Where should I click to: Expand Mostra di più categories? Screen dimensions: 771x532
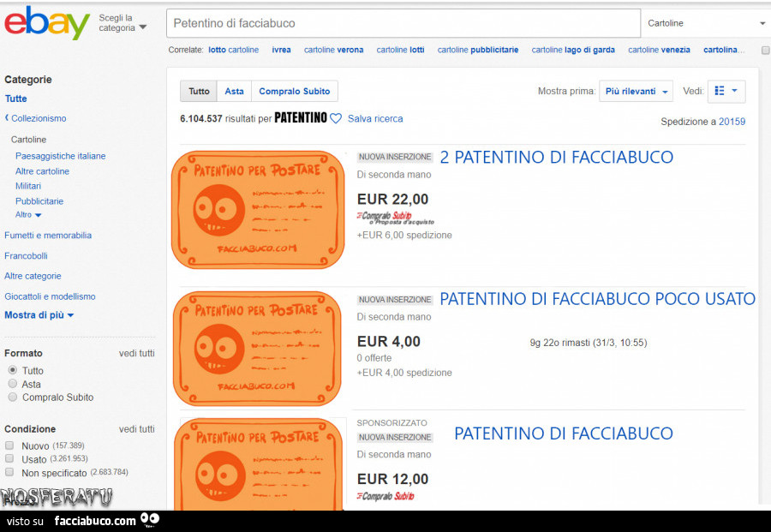pyautogui.click(x=39, y=315)
